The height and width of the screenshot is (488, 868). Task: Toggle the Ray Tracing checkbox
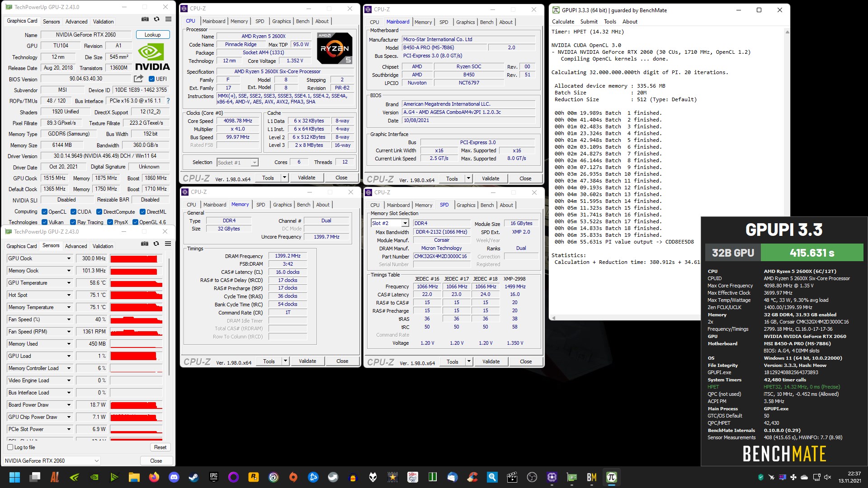click(73, 222)
